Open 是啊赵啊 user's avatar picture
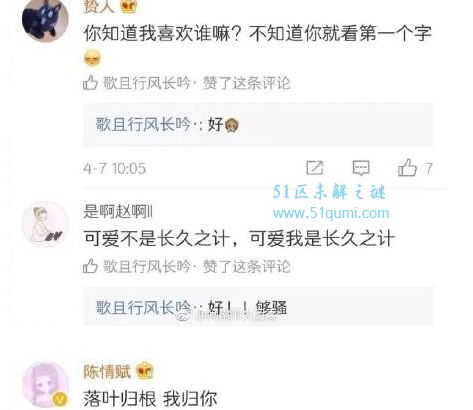473x410 pixels. [x=45, y=224]
